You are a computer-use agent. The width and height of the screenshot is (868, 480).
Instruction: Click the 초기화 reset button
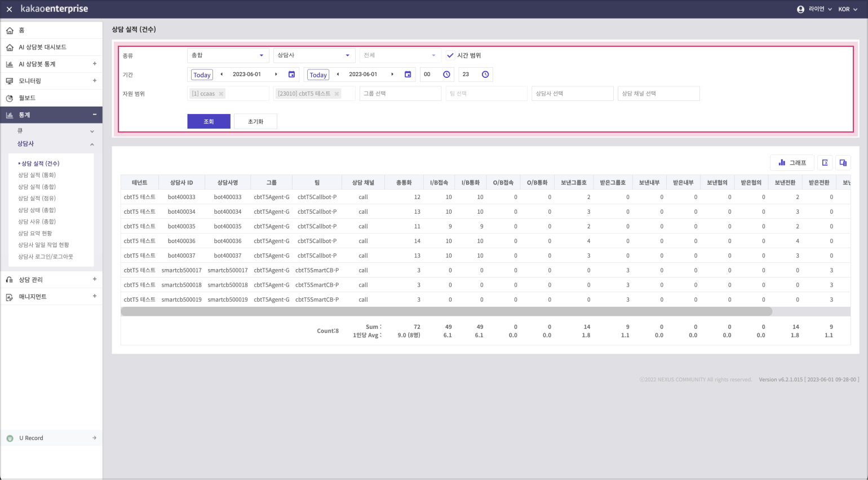point(255,121)
